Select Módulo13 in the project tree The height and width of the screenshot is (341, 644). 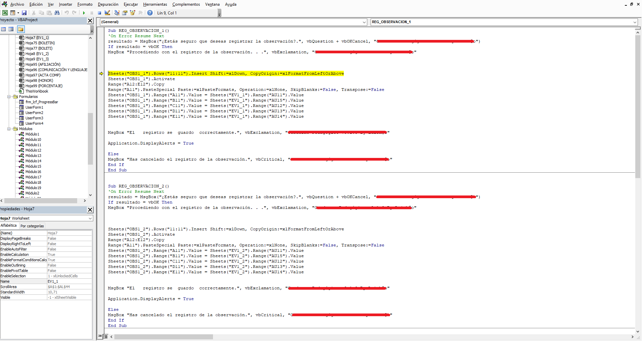coord(33,156)
